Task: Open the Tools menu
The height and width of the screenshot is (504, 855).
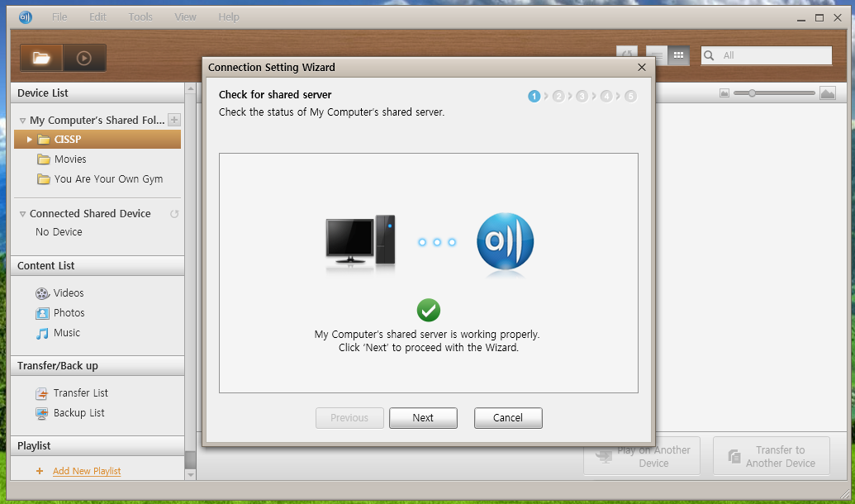Action: pyautogui.click(x=140, y=17)
